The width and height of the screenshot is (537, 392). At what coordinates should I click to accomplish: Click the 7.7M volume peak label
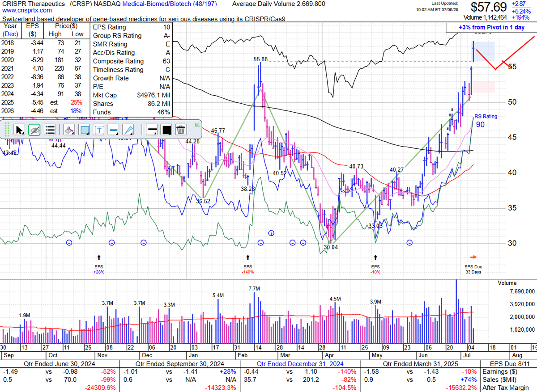click(254, 289)
